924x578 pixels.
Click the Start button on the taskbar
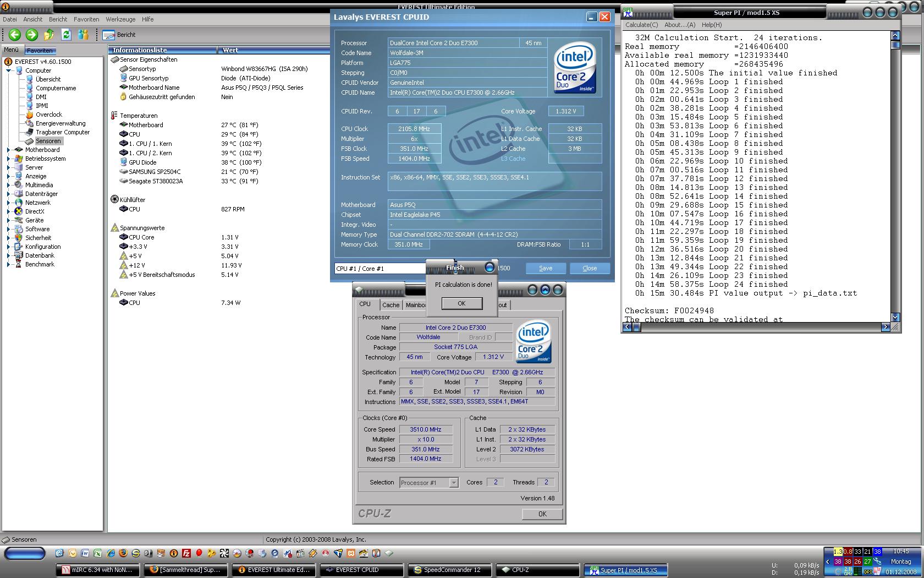(25, 553)
